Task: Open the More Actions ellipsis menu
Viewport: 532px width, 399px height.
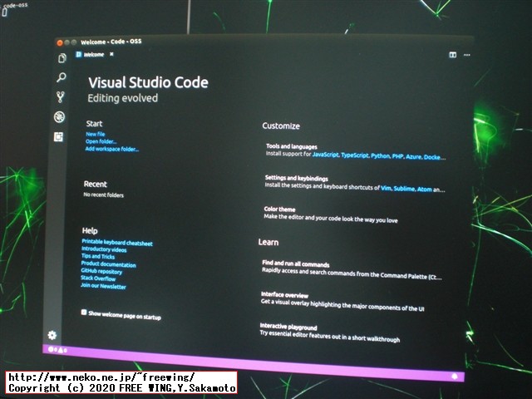Action: (x=467, y=55)
